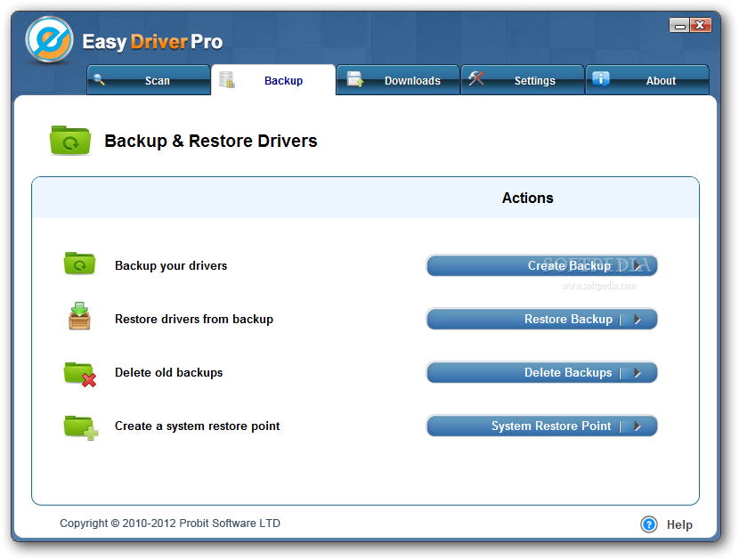
Task: Click the tools icon on Settings tab
Action: tap(476, 78)
